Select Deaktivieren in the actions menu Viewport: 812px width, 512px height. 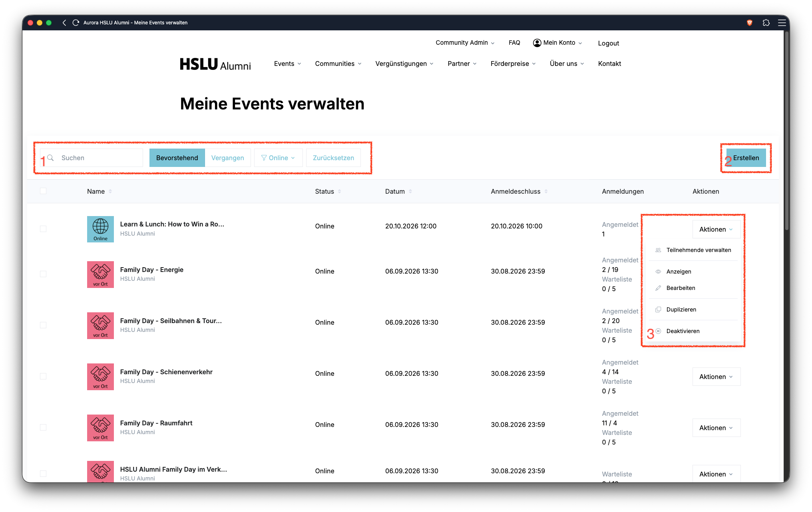693,331
